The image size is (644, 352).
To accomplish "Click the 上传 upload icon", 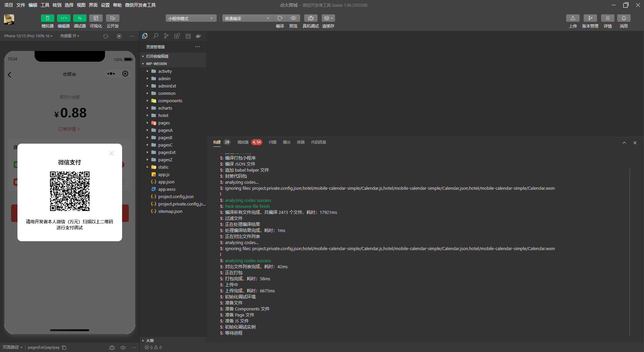I will click(573, 18).
